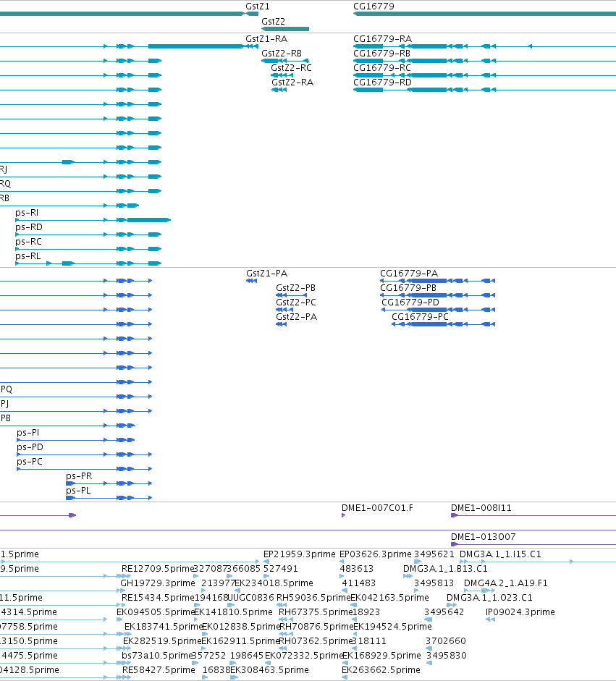The width and height of the screenshot is (616, 681).
Task: Select EST GH19729.3prime
Action: (x=158, y=583)
